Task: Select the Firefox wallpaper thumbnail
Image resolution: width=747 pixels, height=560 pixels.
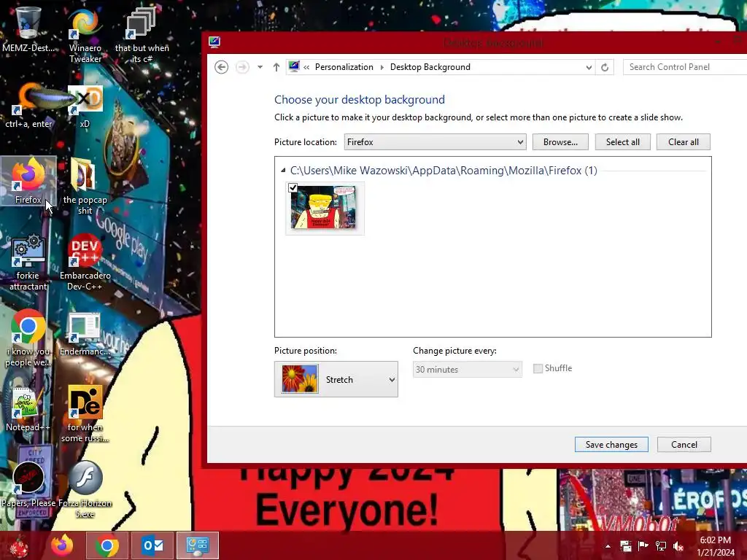Action: click(325, 208)
